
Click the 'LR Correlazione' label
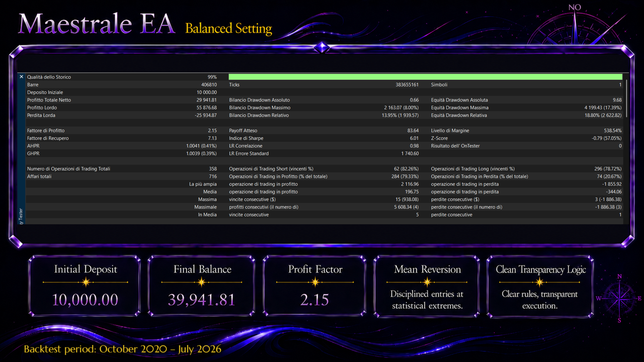(x=246, y=146)
